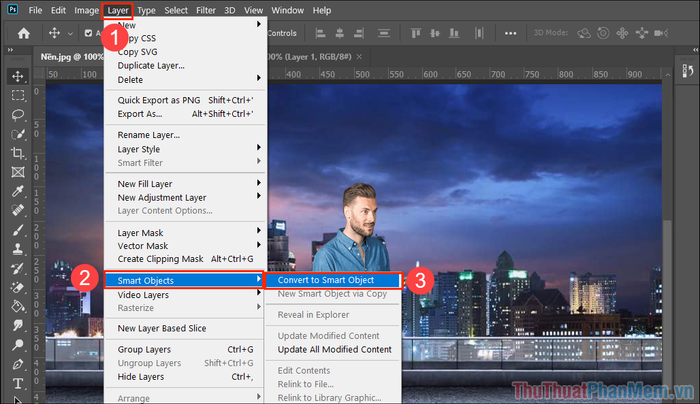Select the Frame tool
The height and width of the screenshot is (404, 700).
pos(17,172)
